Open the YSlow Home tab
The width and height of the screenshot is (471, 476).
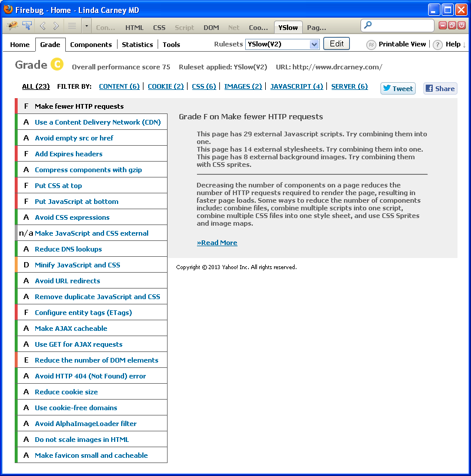tap(20, 45)
